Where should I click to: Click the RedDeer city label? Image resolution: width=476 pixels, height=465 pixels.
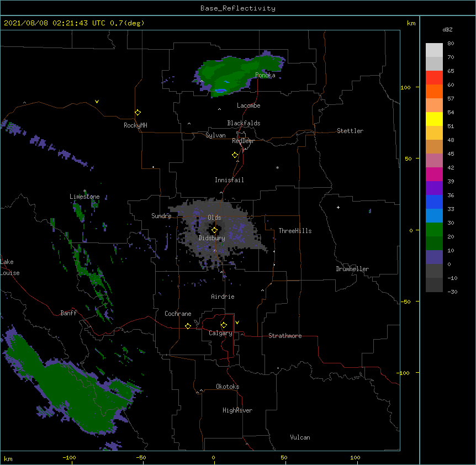point(243,141)
